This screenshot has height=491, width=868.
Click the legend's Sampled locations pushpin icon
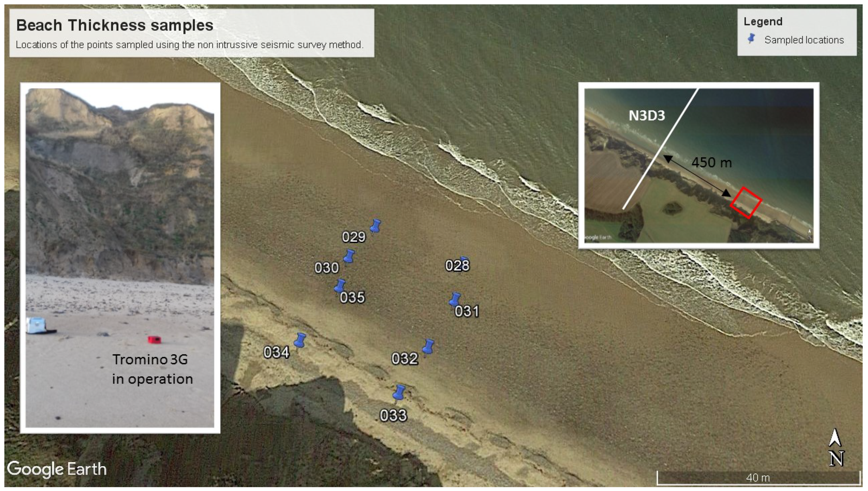click(x=751, y=39)
